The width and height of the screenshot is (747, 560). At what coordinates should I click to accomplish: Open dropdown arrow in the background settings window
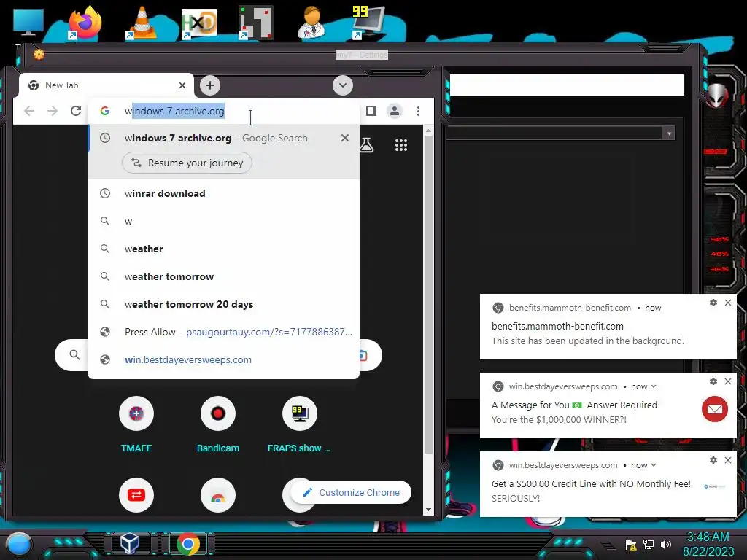coord(669,133)
